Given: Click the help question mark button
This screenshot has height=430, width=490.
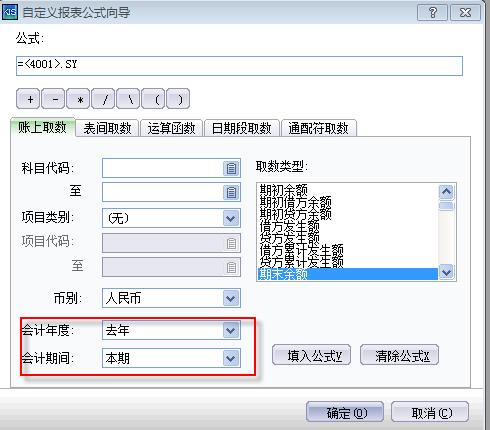Looking at the screenshot, I should point(432,13).
